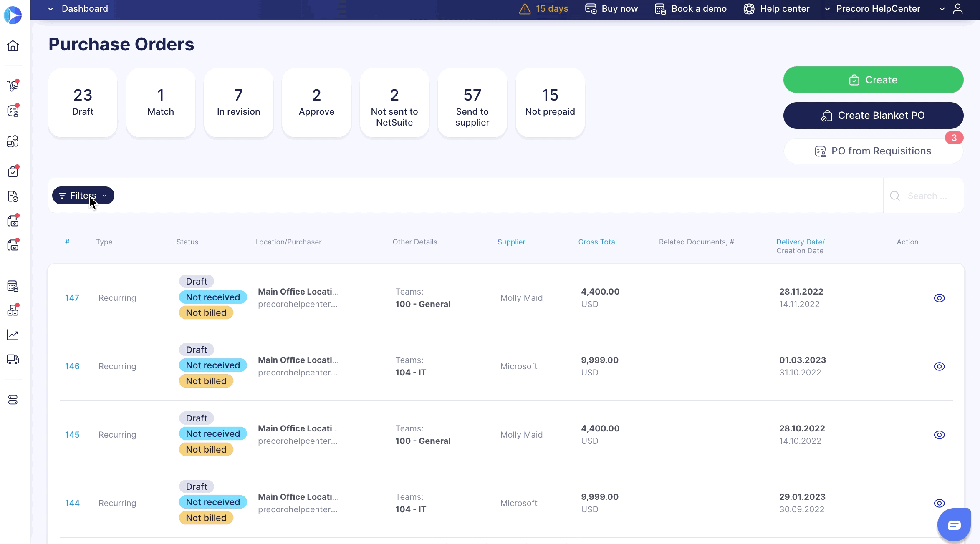Open the second payments sidebar icon
The width and height of the screenshot is (980, 544).
pyautogui.click(x=13, y=245)
